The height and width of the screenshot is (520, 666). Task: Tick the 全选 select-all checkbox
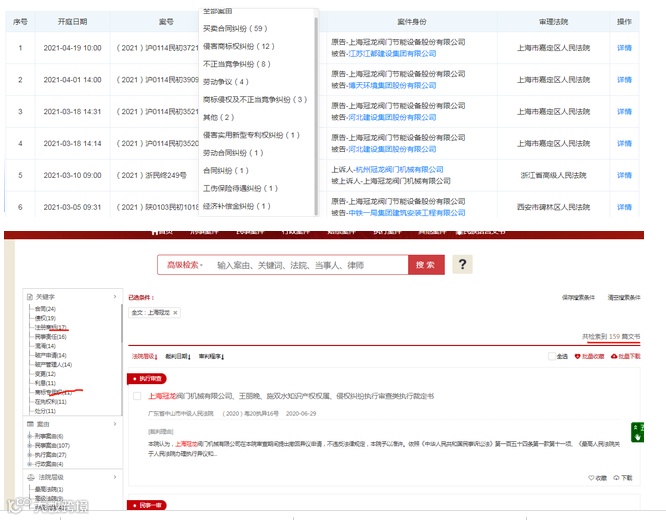coord(551,356)
